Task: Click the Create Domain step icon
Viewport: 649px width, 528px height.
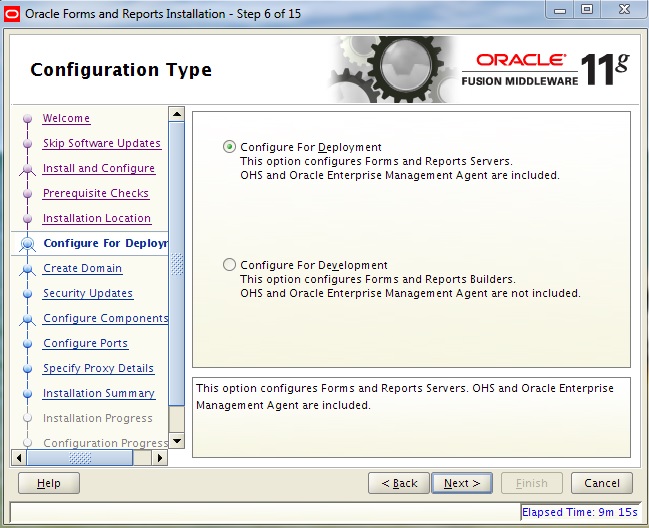Action: click(27, 268)
